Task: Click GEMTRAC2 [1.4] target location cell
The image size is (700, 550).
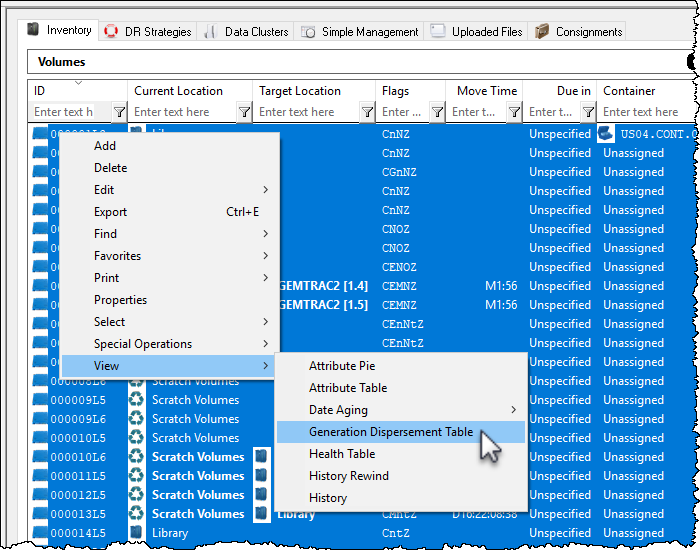Action: 324,286
